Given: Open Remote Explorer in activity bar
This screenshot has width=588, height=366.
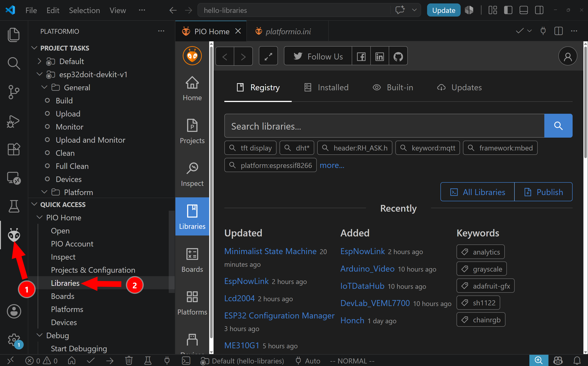Looking at the screenshot, I should pyautogui.click(x=14, y=178).
